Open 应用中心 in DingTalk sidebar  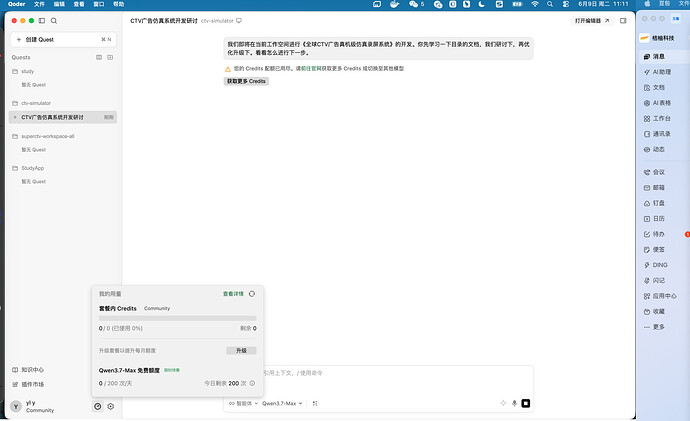[660, 296]
